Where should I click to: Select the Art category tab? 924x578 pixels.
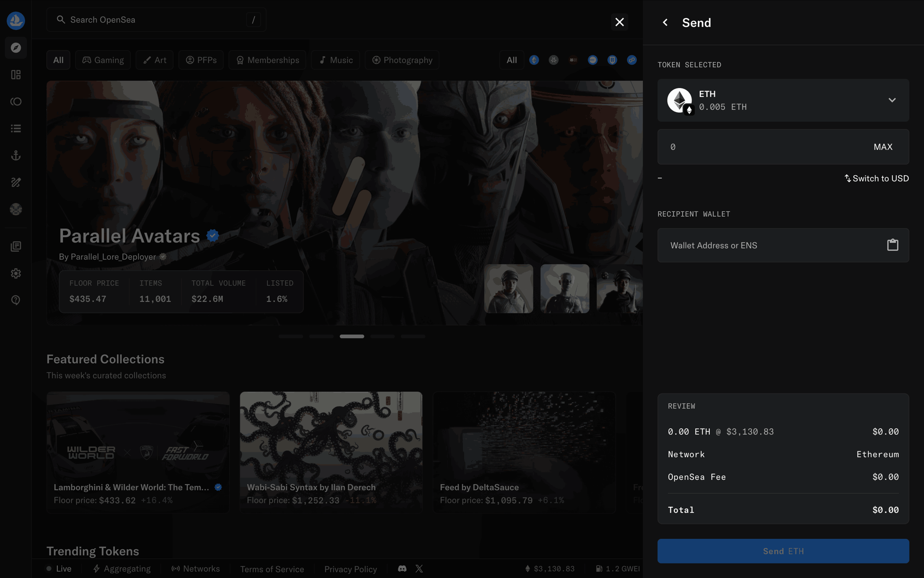(x=154, y=60)
